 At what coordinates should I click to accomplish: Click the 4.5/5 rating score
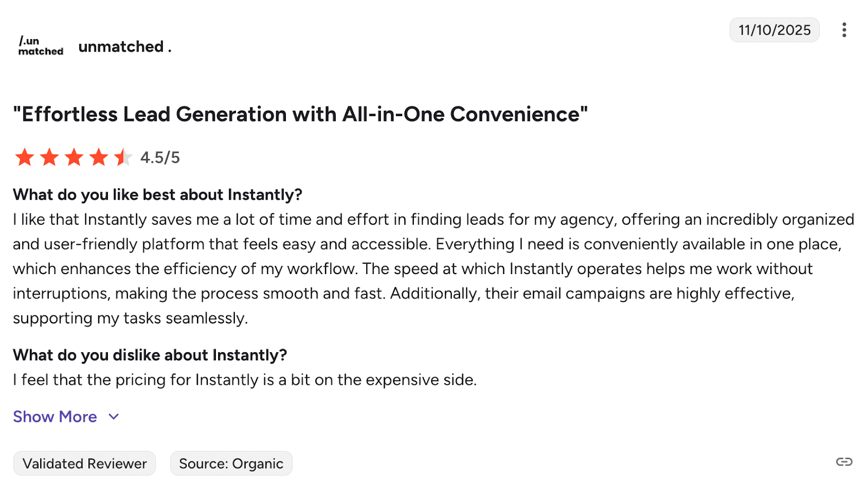coord(160,157)
